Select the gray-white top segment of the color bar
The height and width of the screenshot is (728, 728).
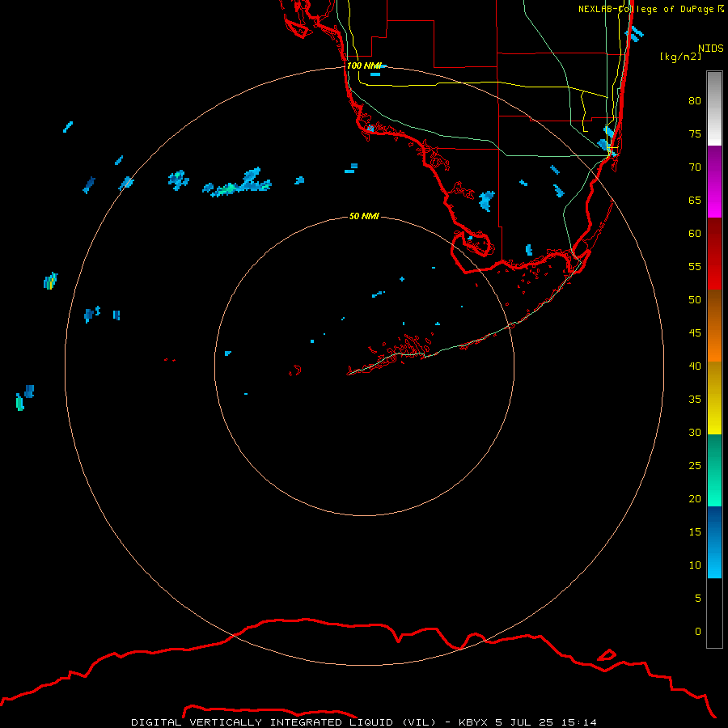(x=714, y=109)
